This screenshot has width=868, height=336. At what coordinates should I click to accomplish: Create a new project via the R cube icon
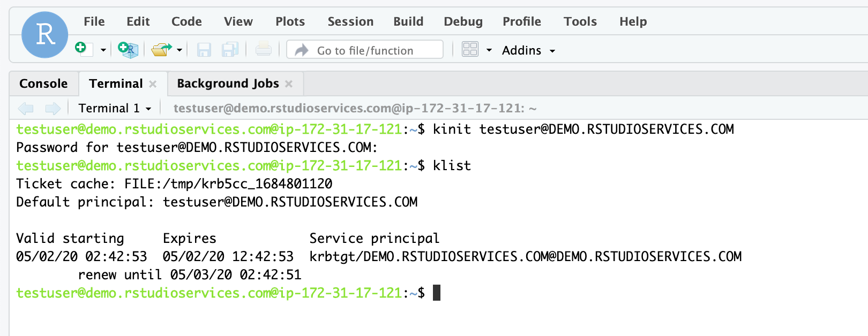[127, 50]
